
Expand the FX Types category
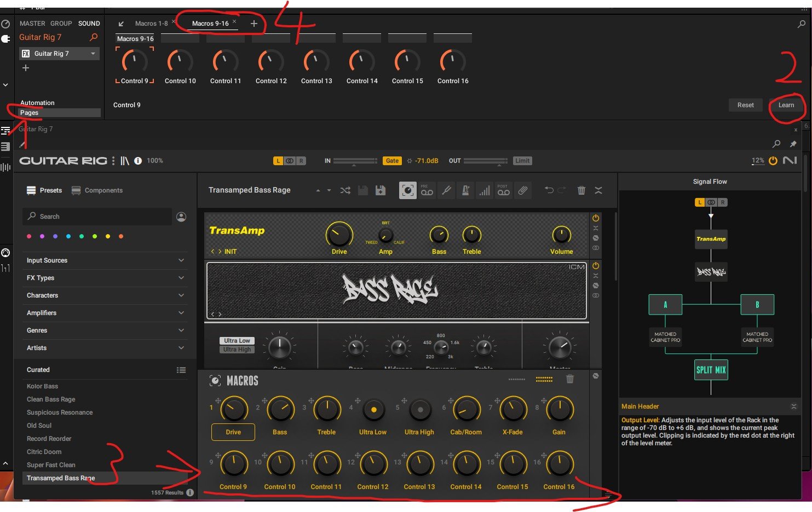[x=106, y=278]
